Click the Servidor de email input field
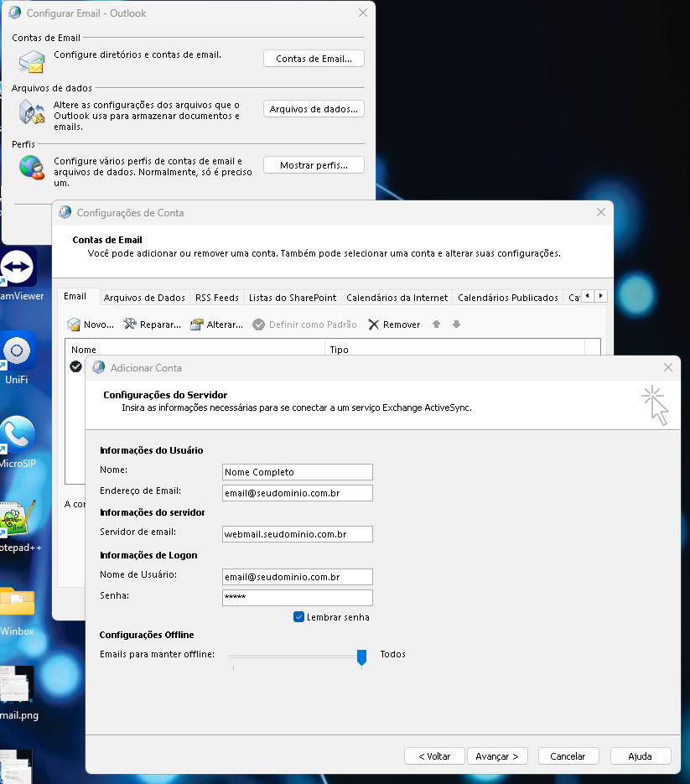Viewport: 690px width, 784px height. [298, 534]
